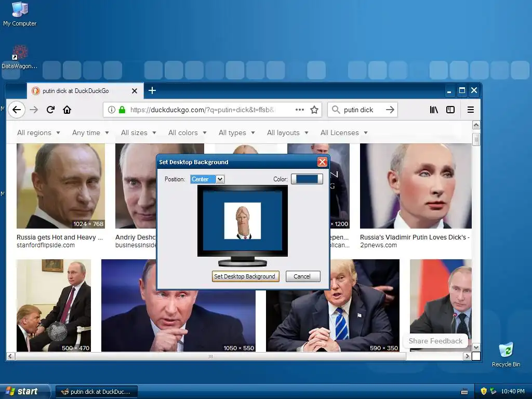
Task: Open the Library bookshelf icon
Action: [434, 110]
